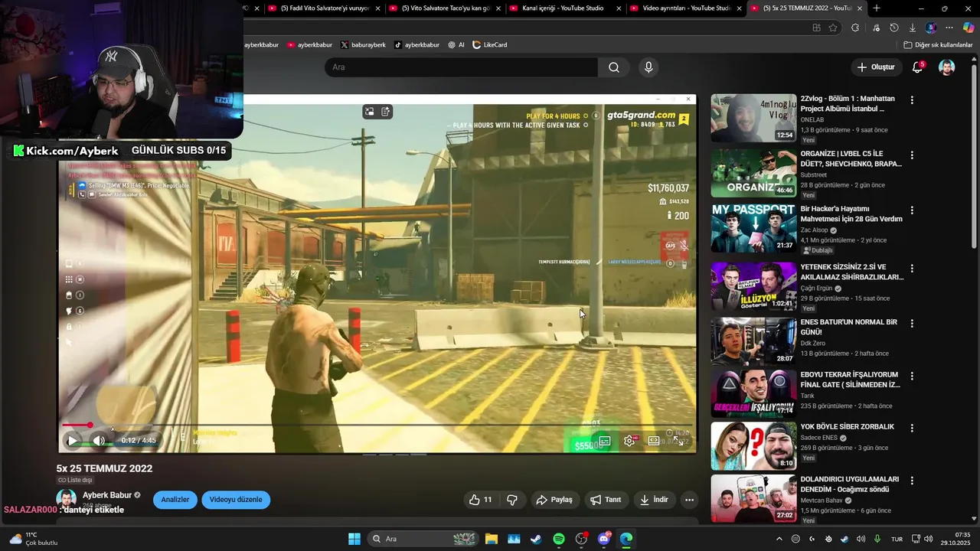Viewport: 980px width, 551px height.
Task: Open a new browser tab
Action: pos(877,8)
